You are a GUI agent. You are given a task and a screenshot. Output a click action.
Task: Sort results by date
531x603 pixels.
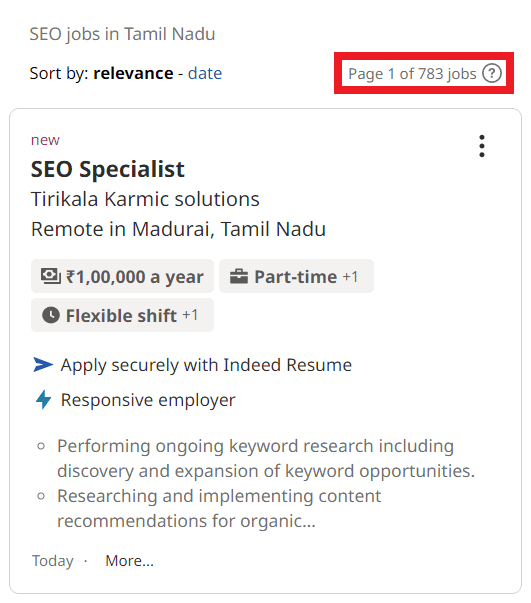[205, 73]
